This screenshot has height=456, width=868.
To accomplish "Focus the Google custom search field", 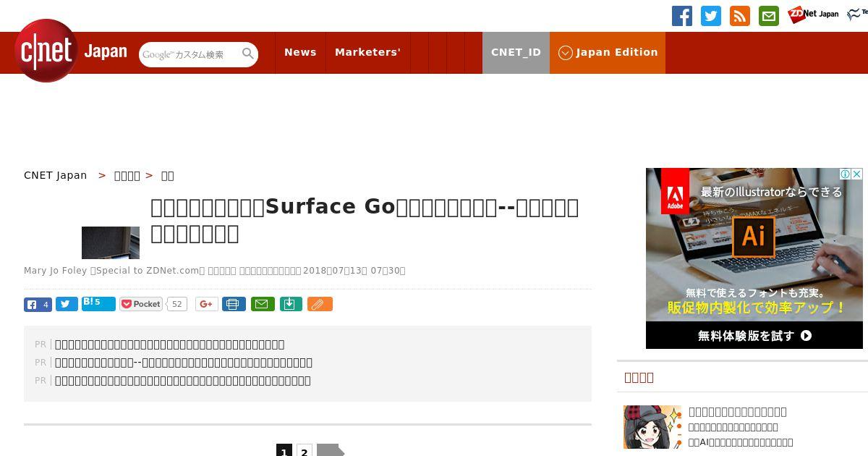I will (190, 54).
